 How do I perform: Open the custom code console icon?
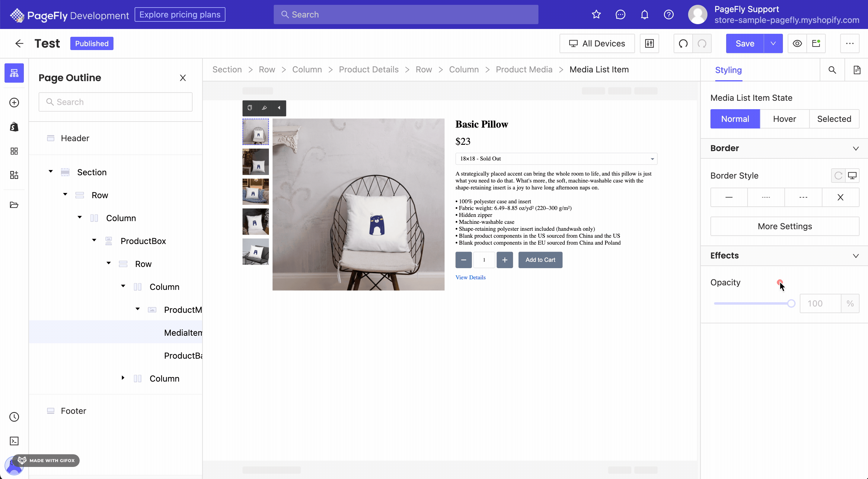[14, 441]
